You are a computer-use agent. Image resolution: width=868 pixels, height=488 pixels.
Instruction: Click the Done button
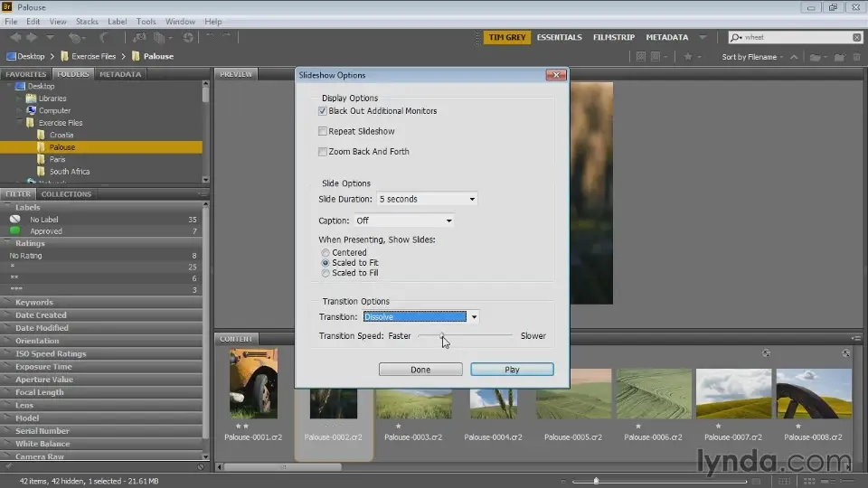pyautogui.click(x=420, y=370)
